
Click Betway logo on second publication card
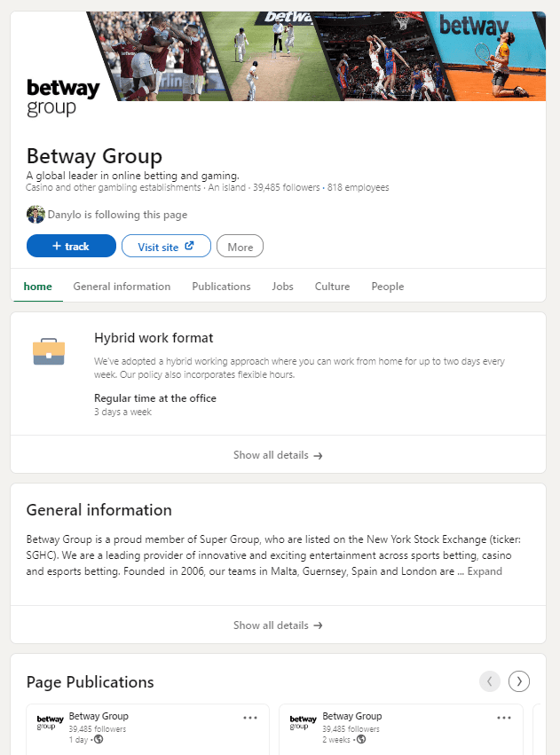pos(304,722)
